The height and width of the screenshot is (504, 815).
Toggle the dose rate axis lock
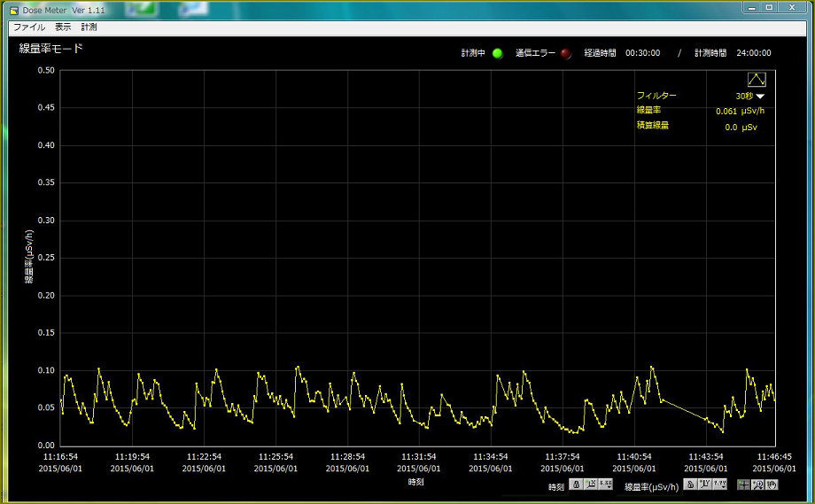pyautogui.click(x=690, y=485)
